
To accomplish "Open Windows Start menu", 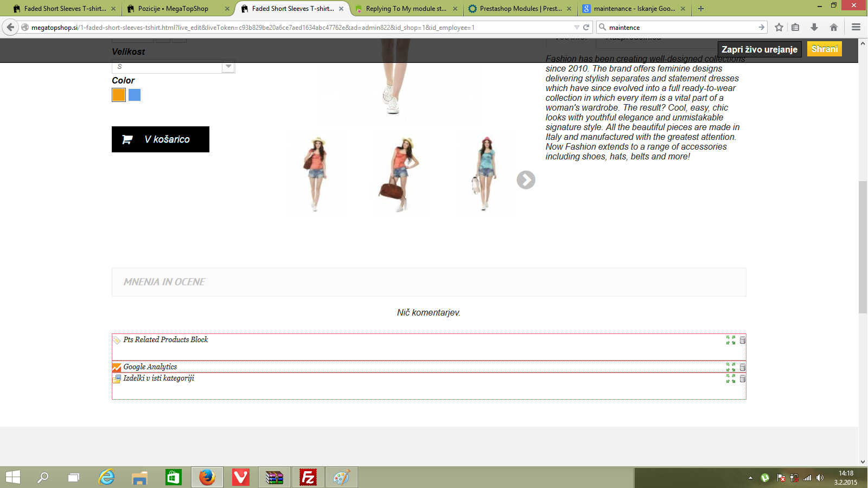I will [x=12, y=477].
